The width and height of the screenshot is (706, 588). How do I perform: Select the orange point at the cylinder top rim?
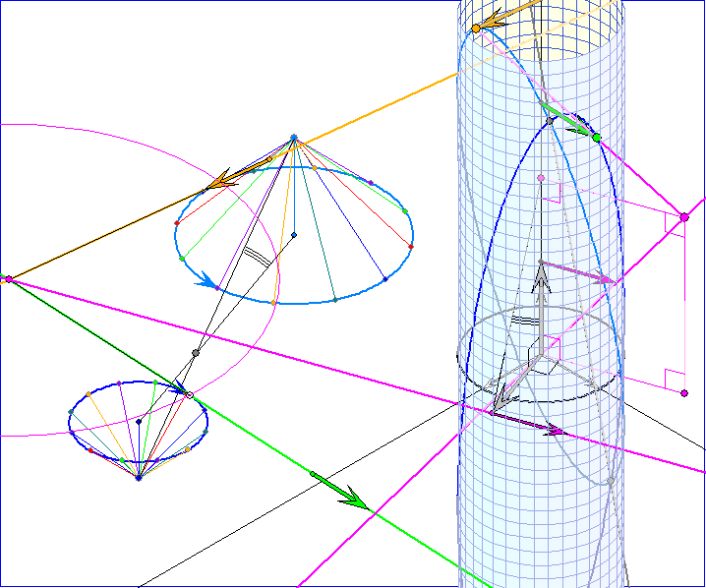point(476,29)
